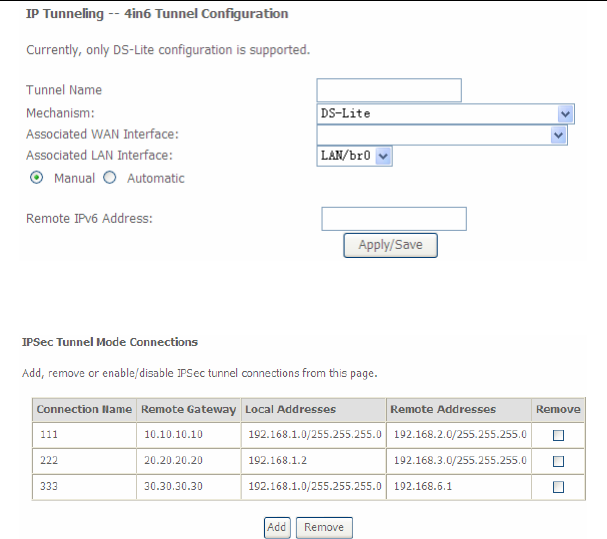This screenshot has height=539, width=607.
Task: Click the Connection Name column header
Action: 84,410
